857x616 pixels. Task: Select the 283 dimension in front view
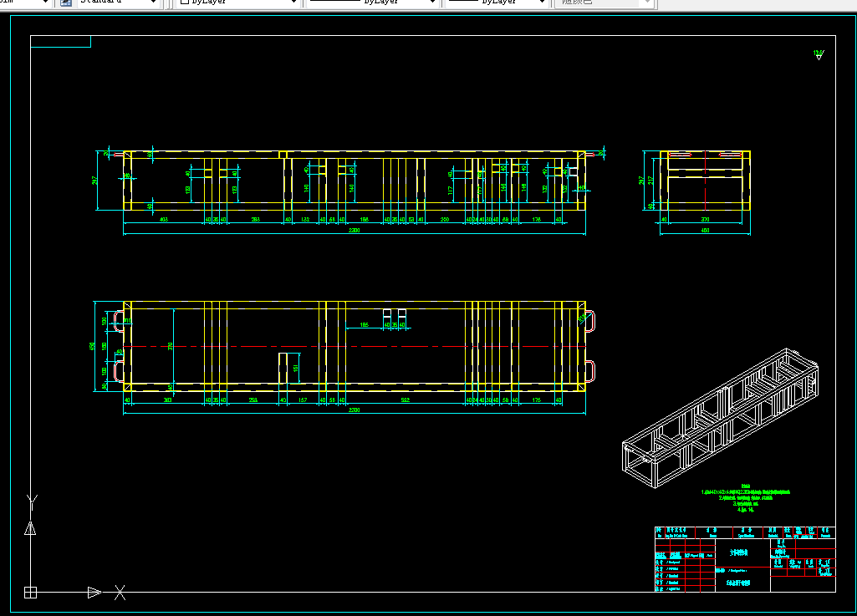point(255,220)
